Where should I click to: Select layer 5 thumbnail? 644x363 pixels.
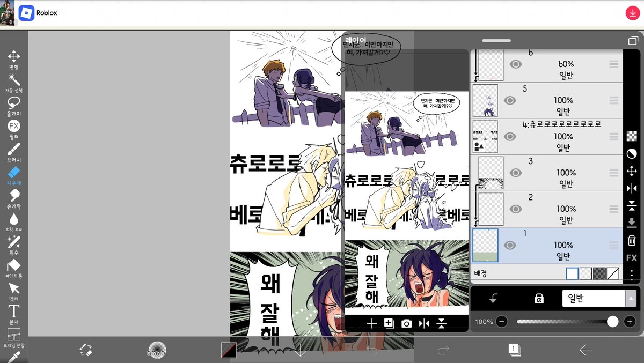pyautogui.click(x=485, y=100)
